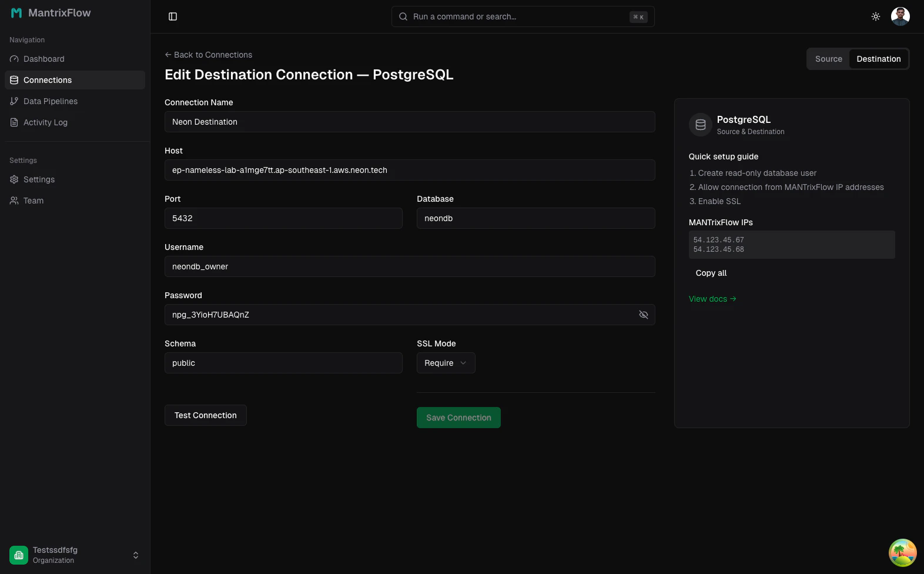This screenshot has height=574, width=924.
Task: Click the IP address 54.123.45.67
Action: [719, 240]
